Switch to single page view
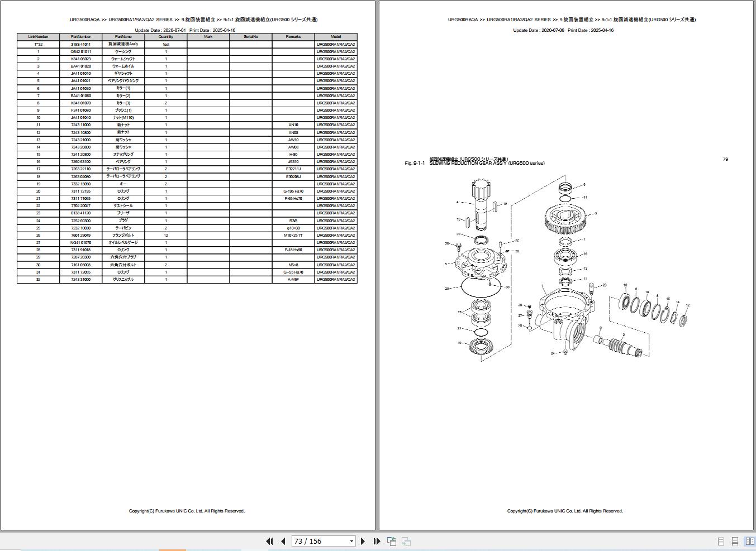Viewport: 756px width, 551px height. 721,542
